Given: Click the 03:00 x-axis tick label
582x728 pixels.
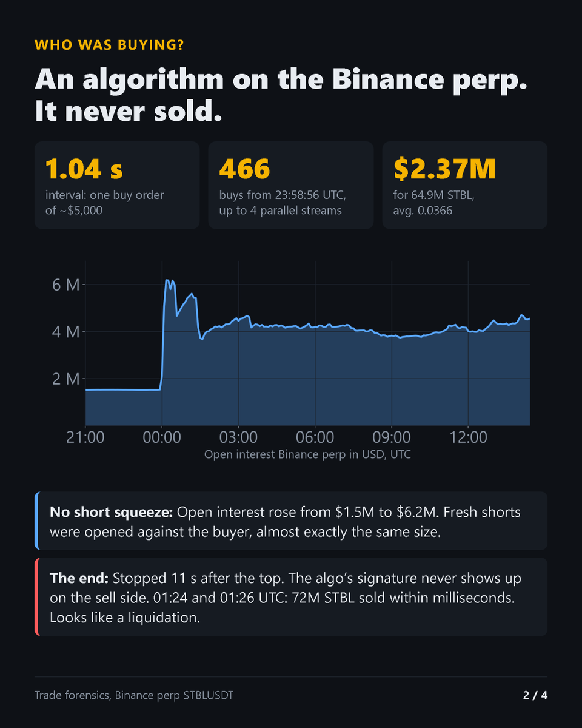Looking at the screenshot, I should click(x=238, y=437).
